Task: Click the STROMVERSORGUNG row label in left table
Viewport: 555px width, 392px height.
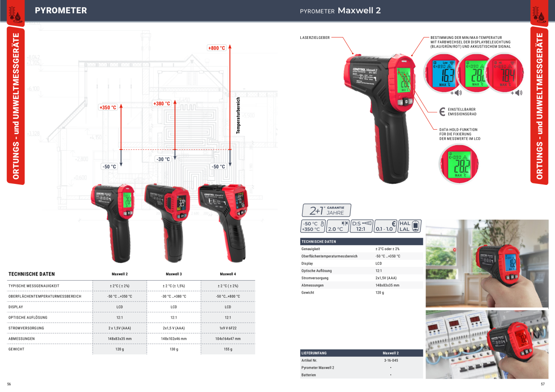Action: click(26, 328)
